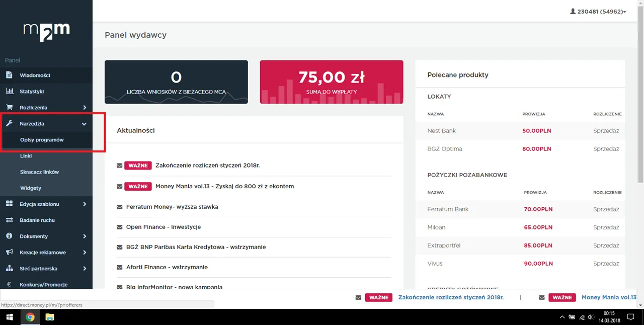Open news item Ferratum Money- wyższa stawka
The width and height of the screenshot is (644, 325).
click(x=172, y=207)
